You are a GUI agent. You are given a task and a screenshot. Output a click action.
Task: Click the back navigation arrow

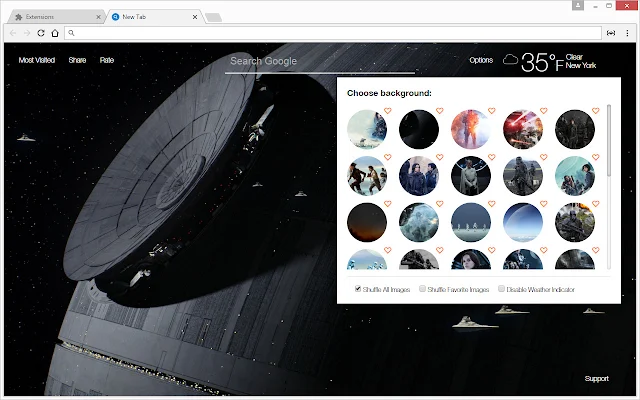(13, 33)
